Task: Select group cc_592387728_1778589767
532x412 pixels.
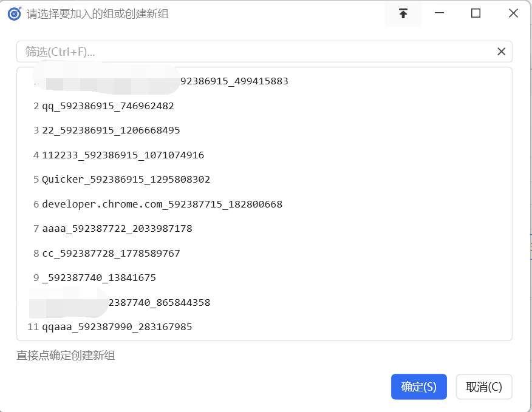Action: tap(264, 253)
